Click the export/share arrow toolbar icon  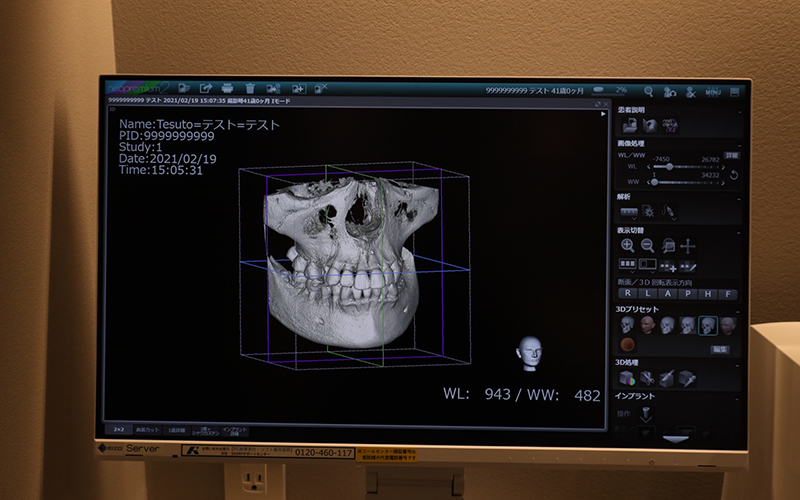point(206,88)
